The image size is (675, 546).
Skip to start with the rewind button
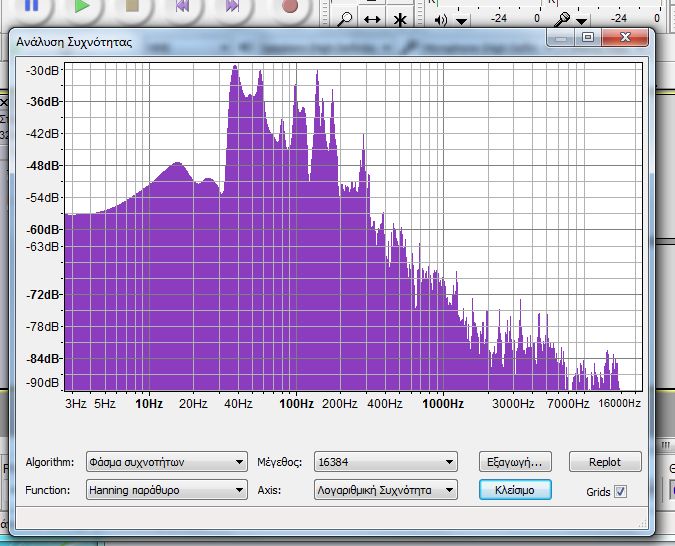coord(183,6)
